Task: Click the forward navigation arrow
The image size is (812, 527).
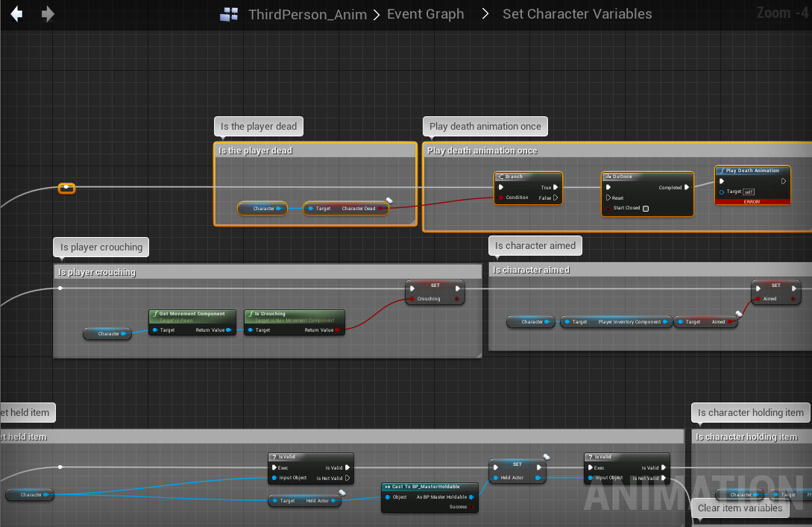Action: pyautogui.click(x=48, y=14)
